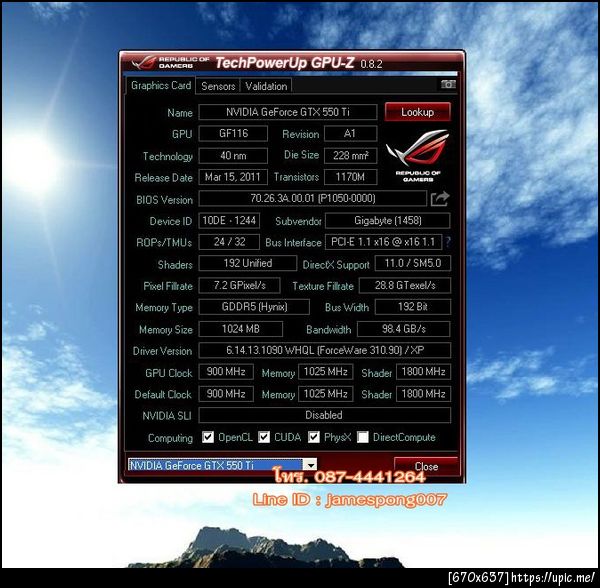Click the Technology field 40 nm
Screen dimensions: 600x588
[x=233, y=156]
